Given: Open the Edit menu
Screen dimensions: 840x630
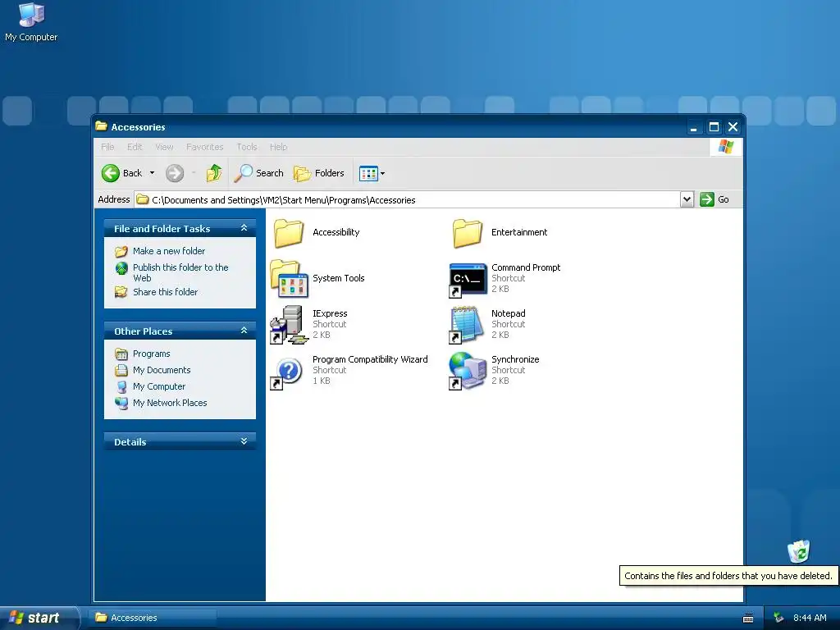Looking at the screenshot, I should click(135, 147).
